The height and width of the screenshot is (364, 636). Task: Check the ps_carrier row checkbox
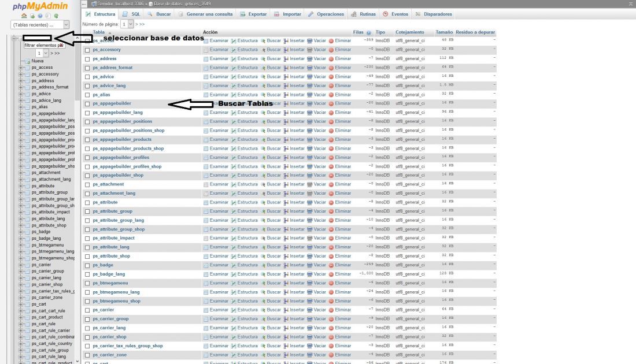[87, 310]
